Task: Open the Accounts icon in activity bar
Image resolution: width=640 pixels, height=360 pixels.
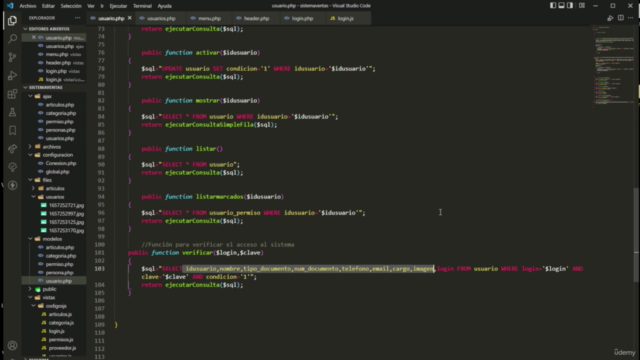Action: pos(12,346)
